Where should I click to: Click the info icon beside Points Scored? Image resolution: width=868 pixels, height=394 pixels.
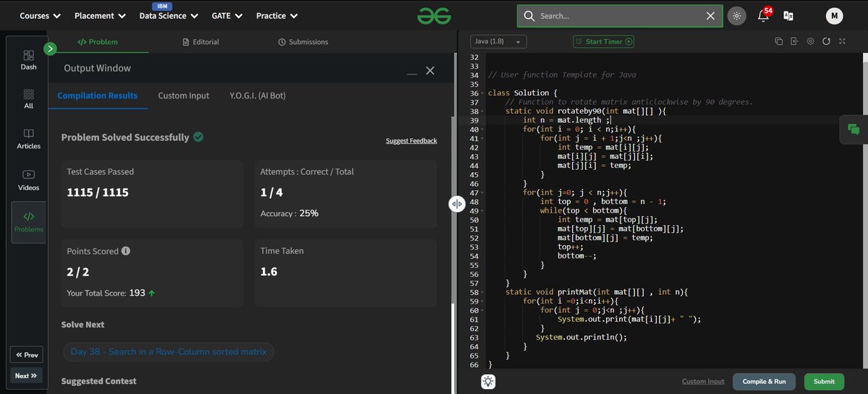(126, 251)
